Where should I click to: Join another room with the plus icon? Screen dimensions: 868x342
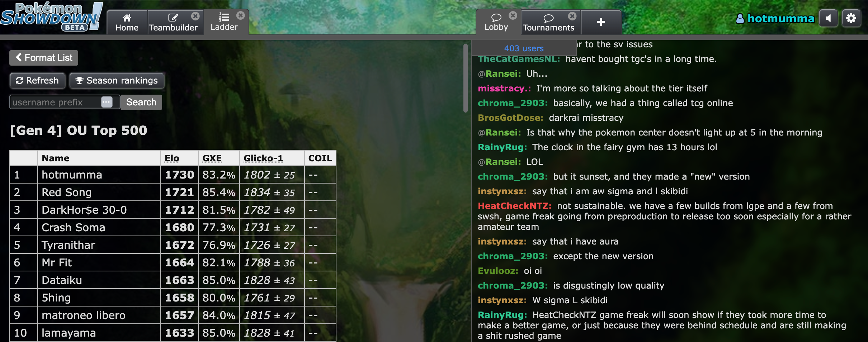601,22
